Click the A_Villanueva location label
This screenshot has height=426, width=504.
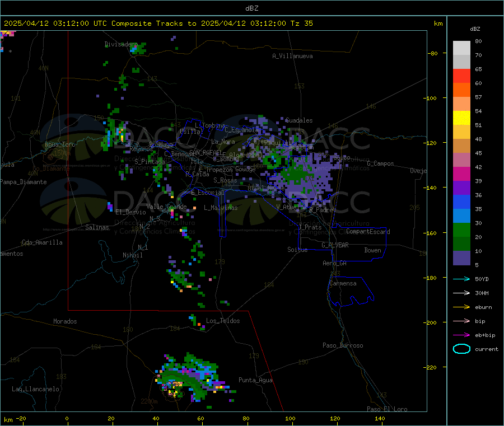pos(292,56)
